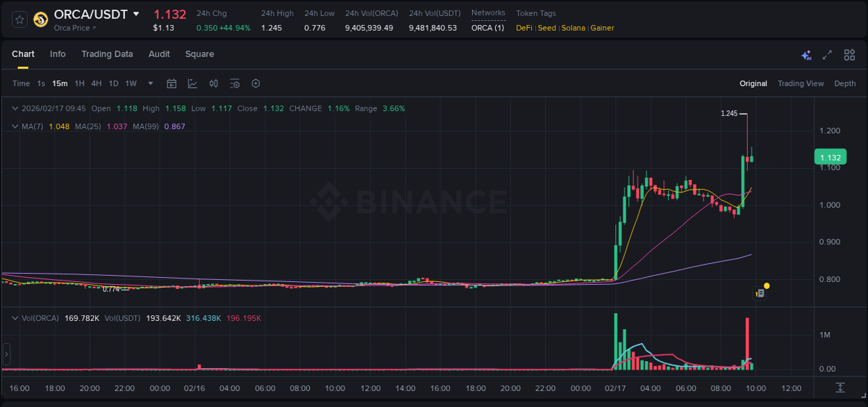Click the candlestick style icon
This screenshot has width=868, height=407.
[213, 83]
